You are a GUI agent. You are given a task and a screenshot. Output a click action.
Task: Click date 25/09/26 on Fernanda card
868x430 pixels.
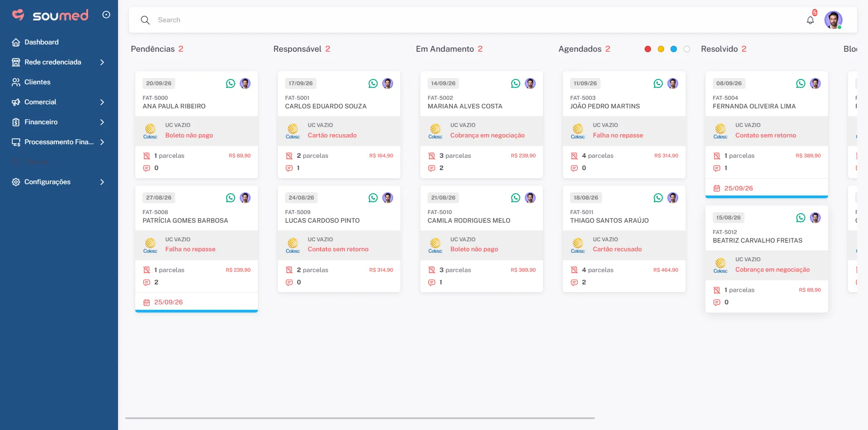coord(738,188)
